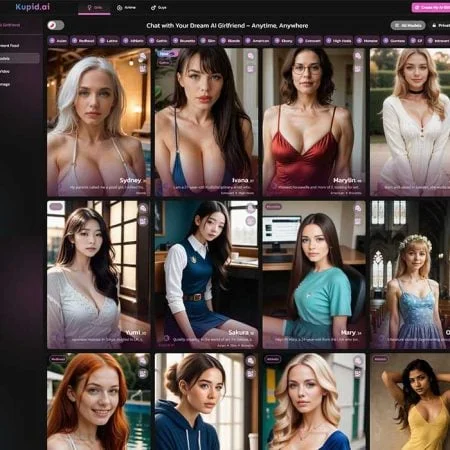
Task: Click the chat icon on Ivana's card
Action: (x=250, y=56)
